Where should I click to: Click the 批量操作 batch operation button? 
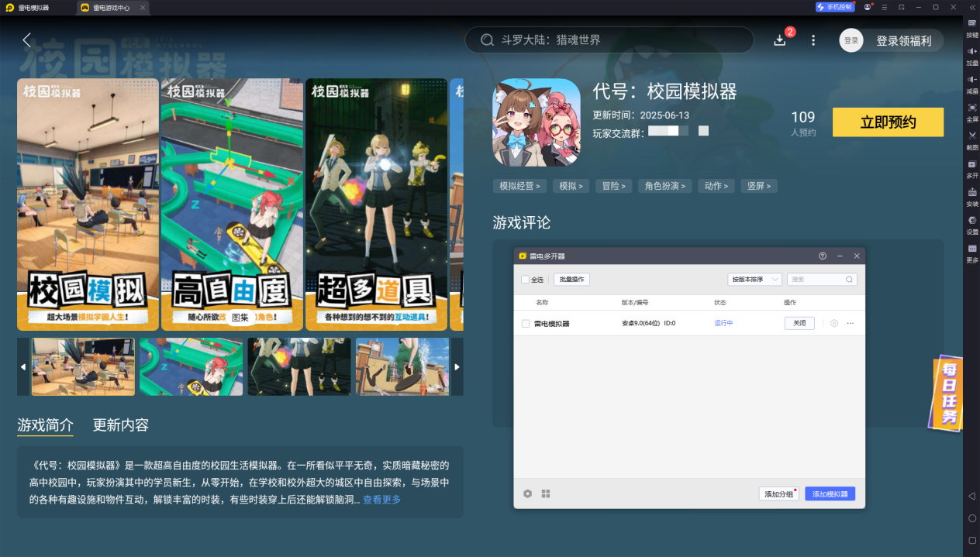[572, 280]
